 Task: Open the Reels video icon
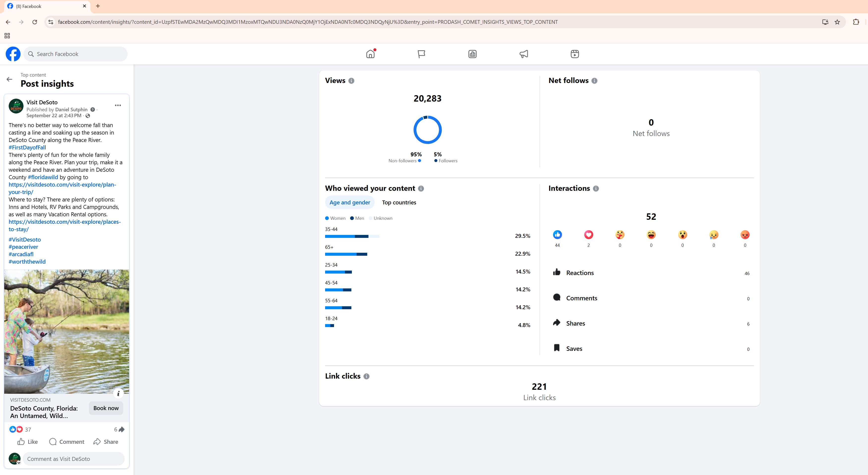coord(575,54)
